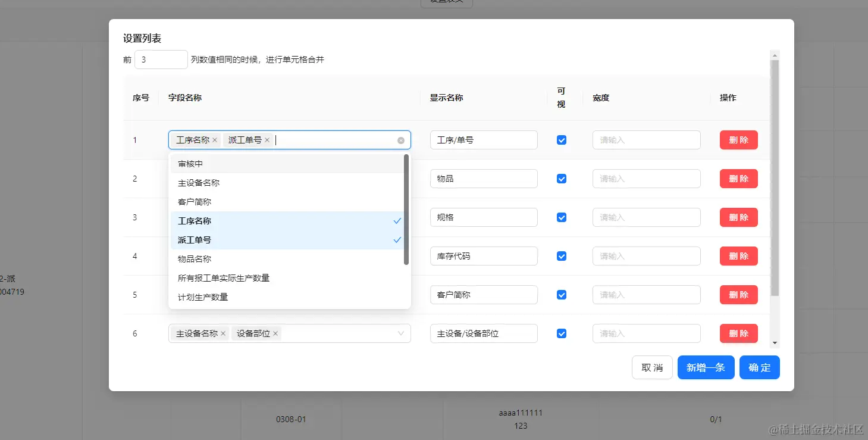Click 新增一条 to add a new row
This screenshot has width=868, height=440.
pyautogui.click(x=706, y=367)
